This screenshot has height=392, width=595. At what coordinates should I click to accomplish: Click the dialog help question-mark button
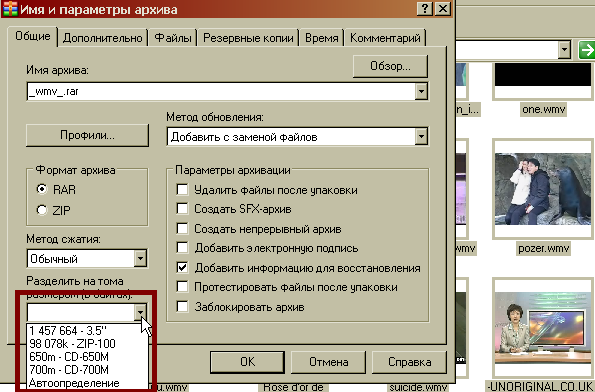(x=425, y=8)
